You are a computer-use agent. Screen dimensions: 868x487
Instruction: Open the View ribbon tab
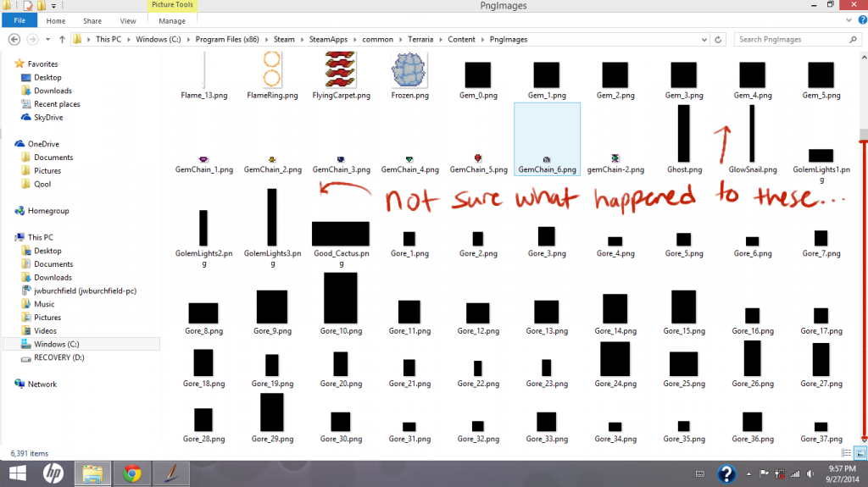(128, 21)
